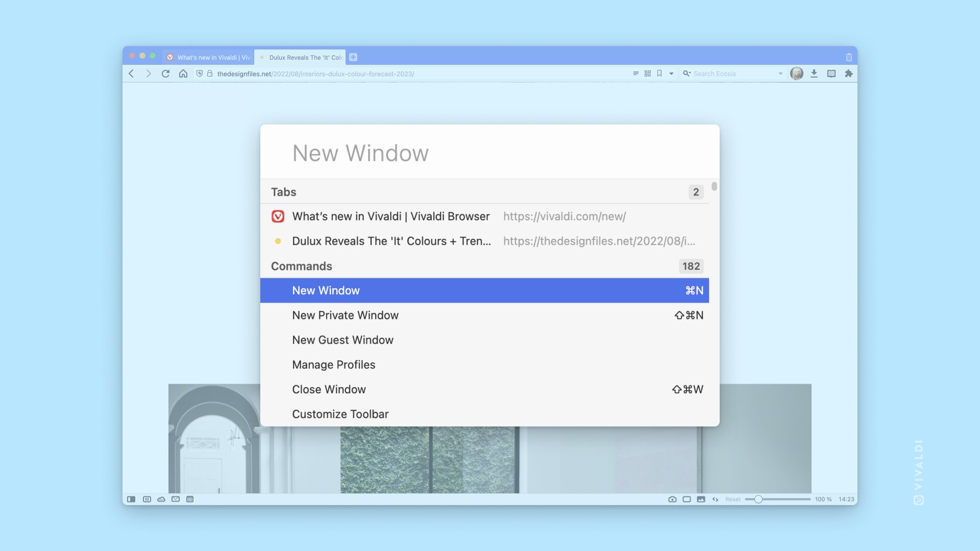Capture page with the camera icon
The image size is (980, 551).
point(672,499)
